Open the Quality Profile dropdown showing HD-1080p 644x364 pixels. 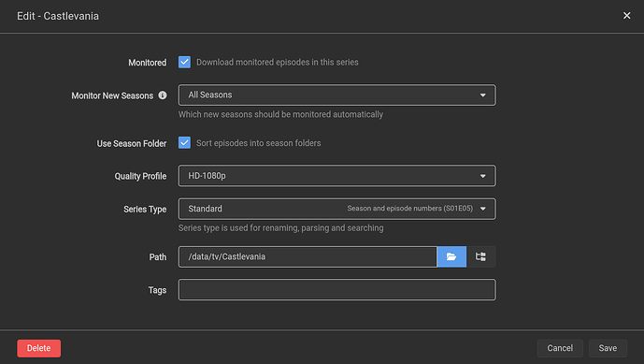pyautogui.click(x=336, y=176)
